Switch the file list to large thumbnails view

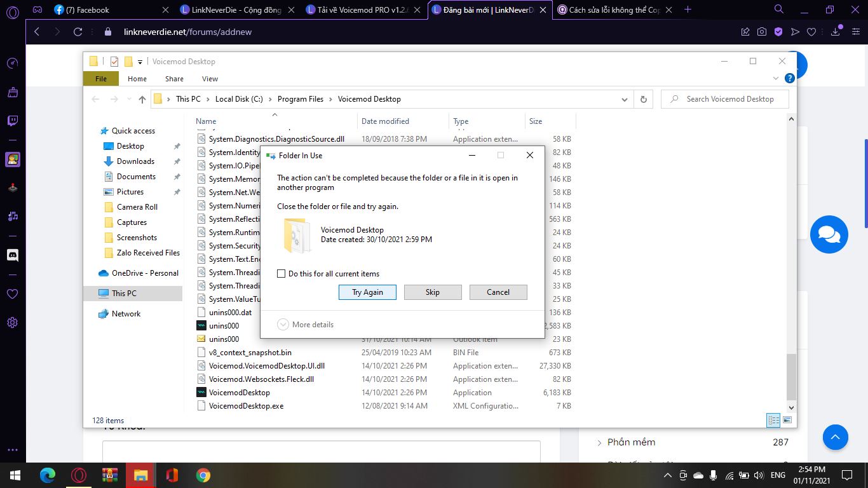[787, 420]
